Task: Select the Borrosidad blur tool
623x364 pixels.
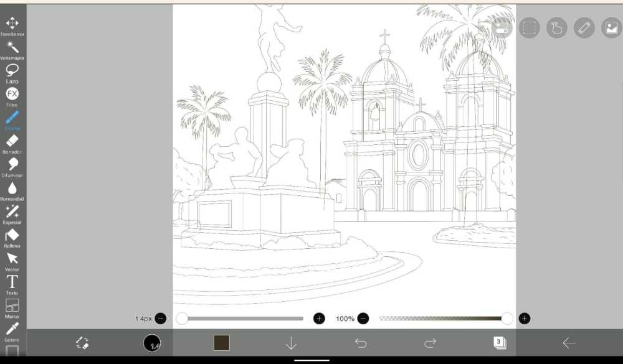Action: point(12,190)
